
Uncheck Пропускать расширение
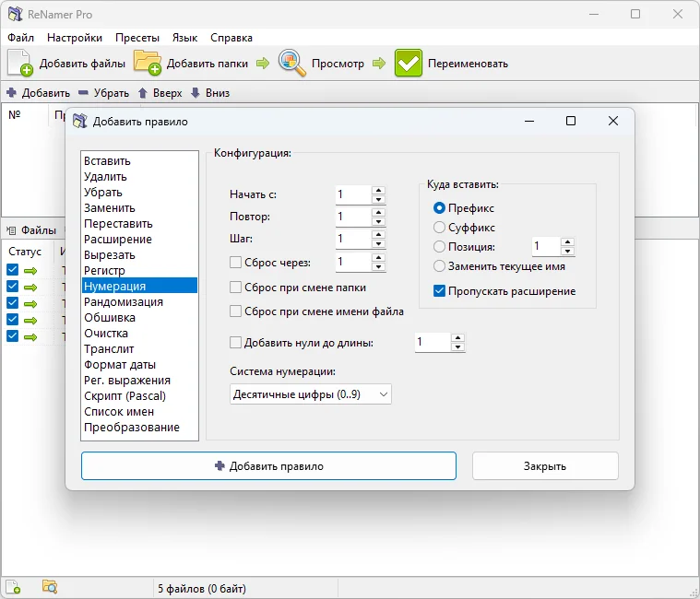point(439,291)
